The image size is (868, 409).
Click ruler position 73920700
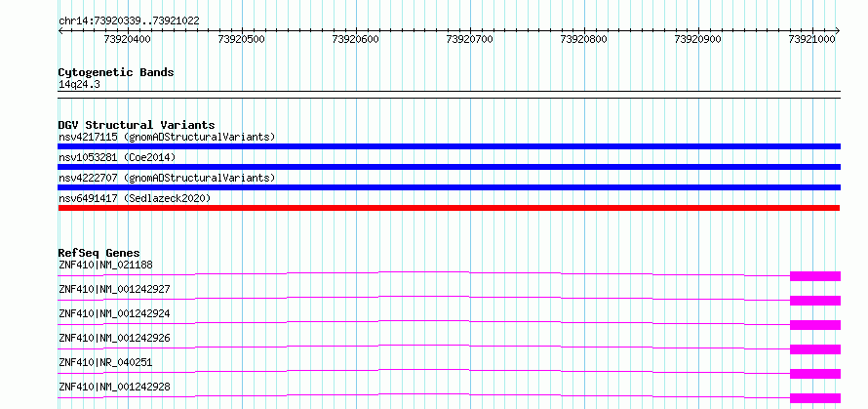[469, 39]
